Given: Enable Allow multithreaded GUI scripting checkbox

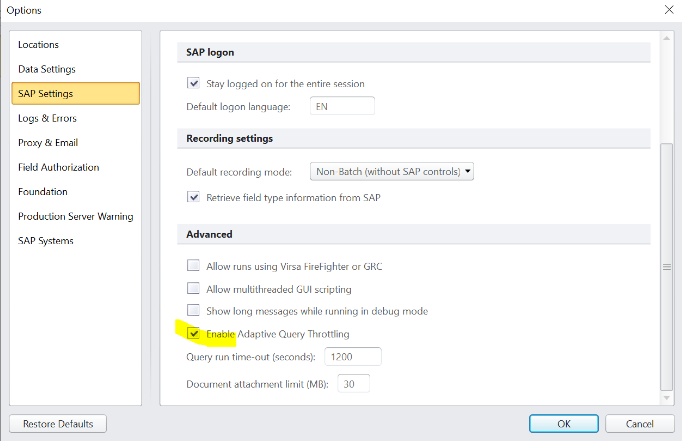Looking at the screenshot, I should pos(194,289).
